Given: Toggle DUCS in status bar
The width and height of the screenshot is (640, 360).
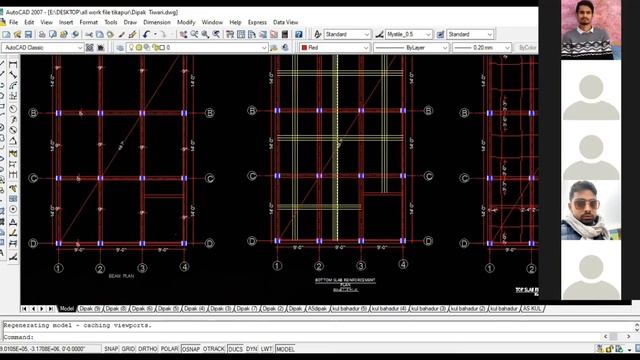Looking at the screenshot, I should (236, 349).
